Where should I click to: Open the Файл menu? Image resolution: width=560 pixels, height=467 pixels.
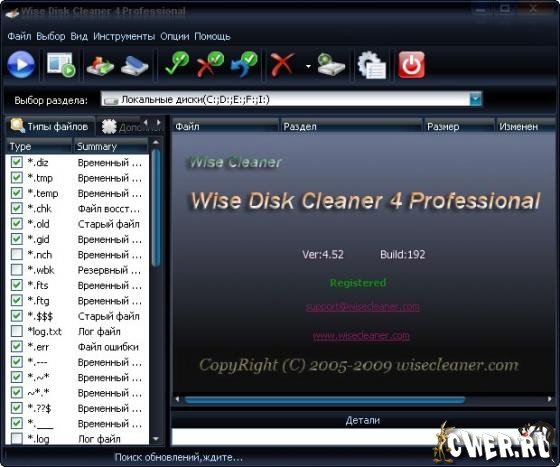point(19,36)
